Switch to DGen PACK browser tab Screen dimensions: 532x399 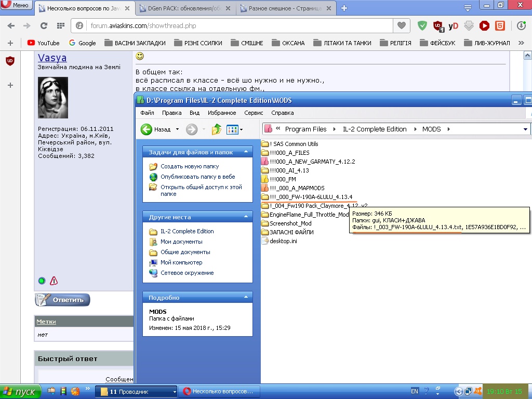coord(184,8)
